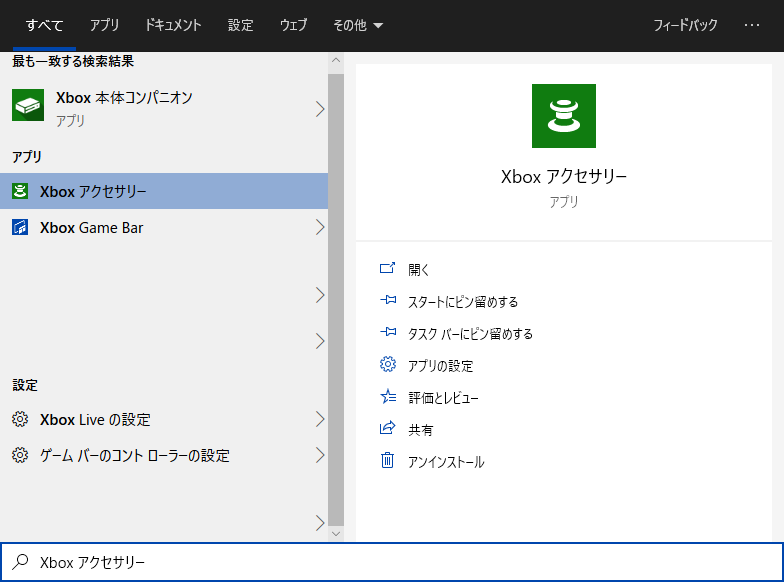
Task: Click the results list scrollbar thumb
Action: [x=336, y=300]
